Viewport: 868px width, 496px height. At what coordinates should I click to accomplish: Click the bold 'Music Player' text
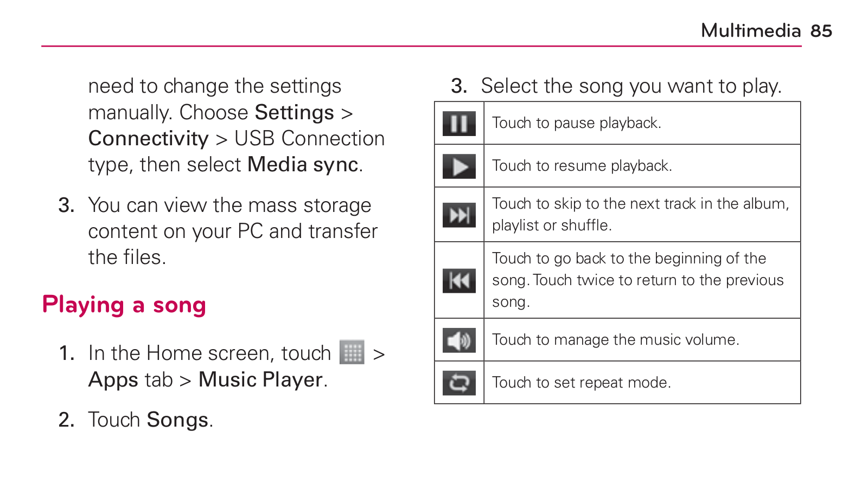260,379
